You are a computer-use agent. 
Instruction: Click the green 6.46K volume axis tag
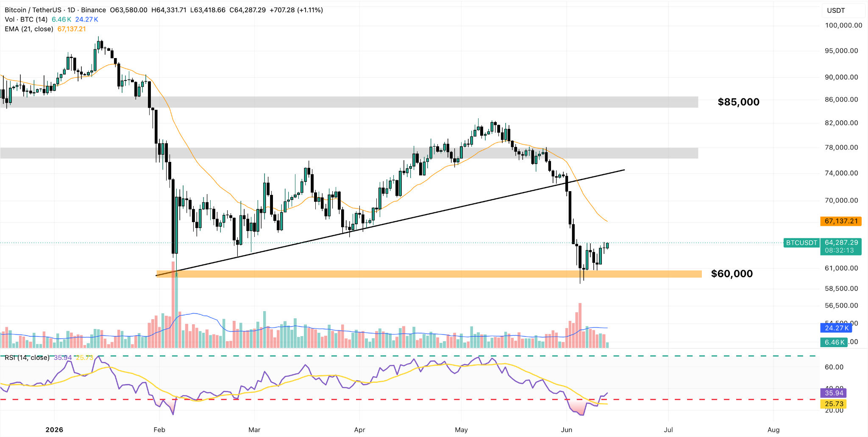pos(834,342)
